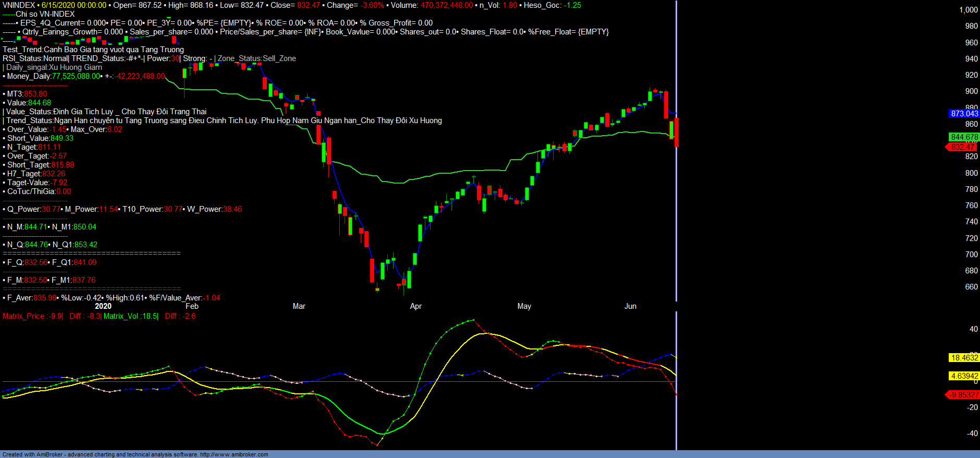This screenshot has width=980, height=458.
Task: Click the VNINDEX ticker symbol in title
Action: [x=19, y=5]
